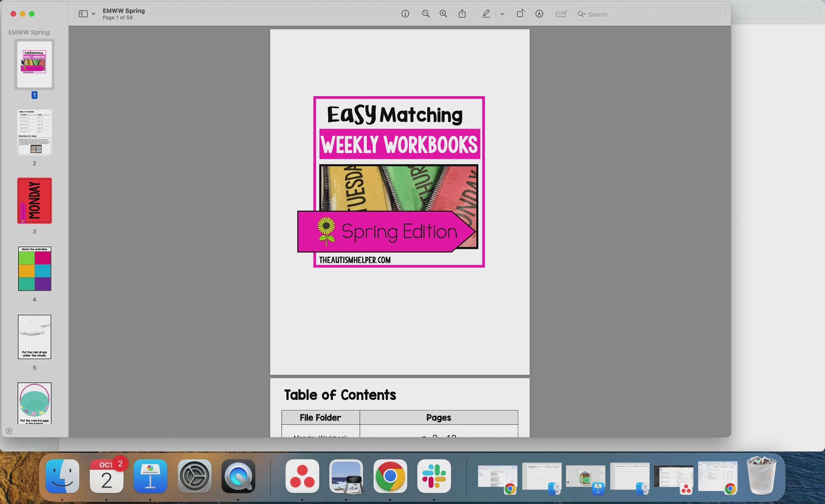825x504 pixels.
Task: Rotate the page with rotate icon
Action: pyautogui.click(x=520, y=14)
